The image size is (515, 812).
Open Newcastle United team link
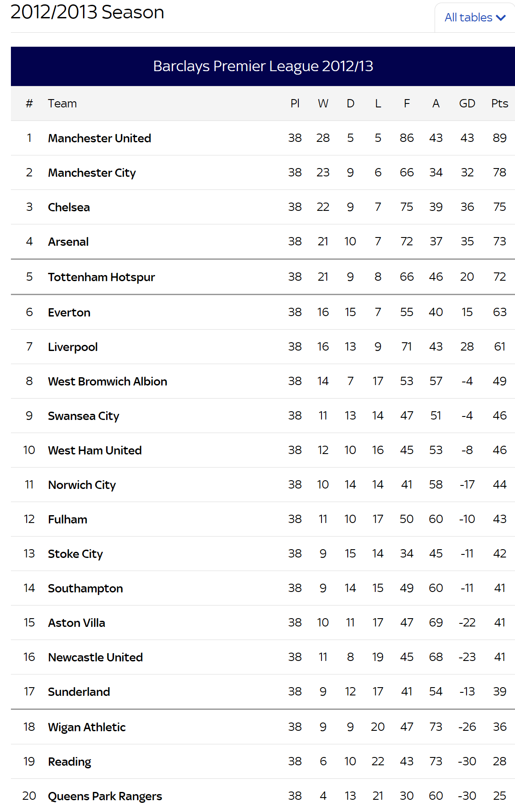coord(96,657)
